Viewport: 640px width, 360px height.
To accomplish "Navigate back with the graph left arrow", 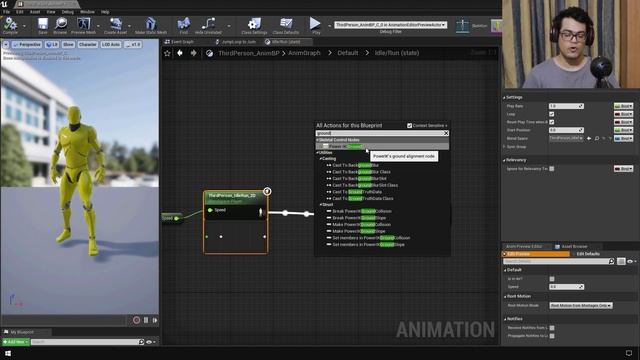I will tap(180, 53).
